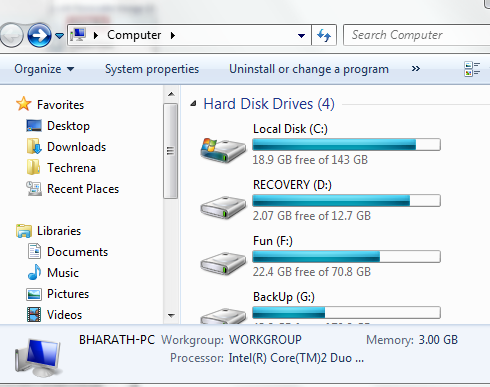Open System properties

(x=152, y=69)
